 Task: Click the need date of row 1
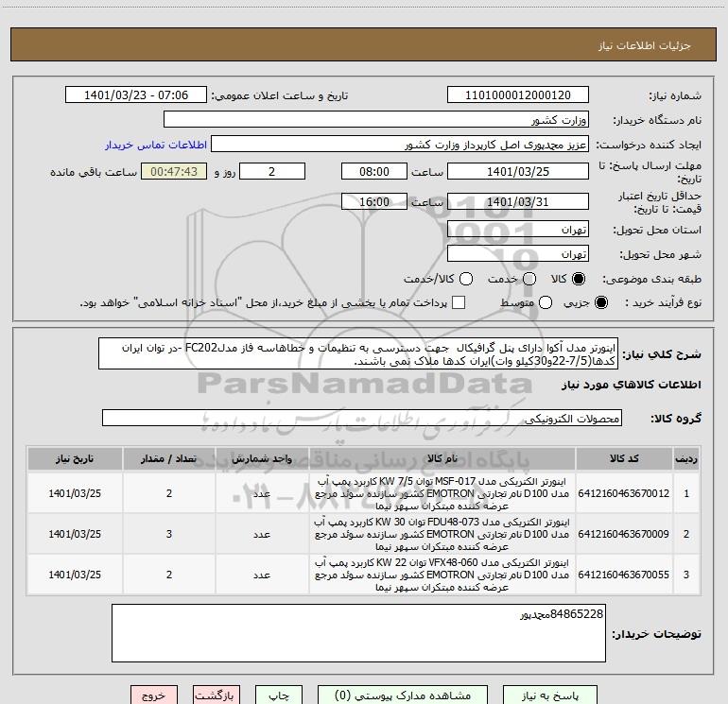pyautogui.click(x=75, y=493)
